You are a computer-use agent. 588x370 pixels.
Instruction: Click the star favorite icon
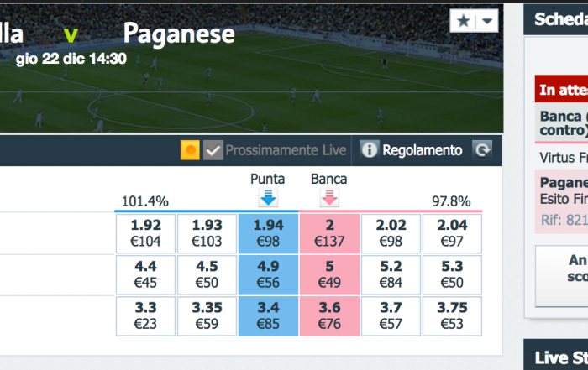[464, 21]
